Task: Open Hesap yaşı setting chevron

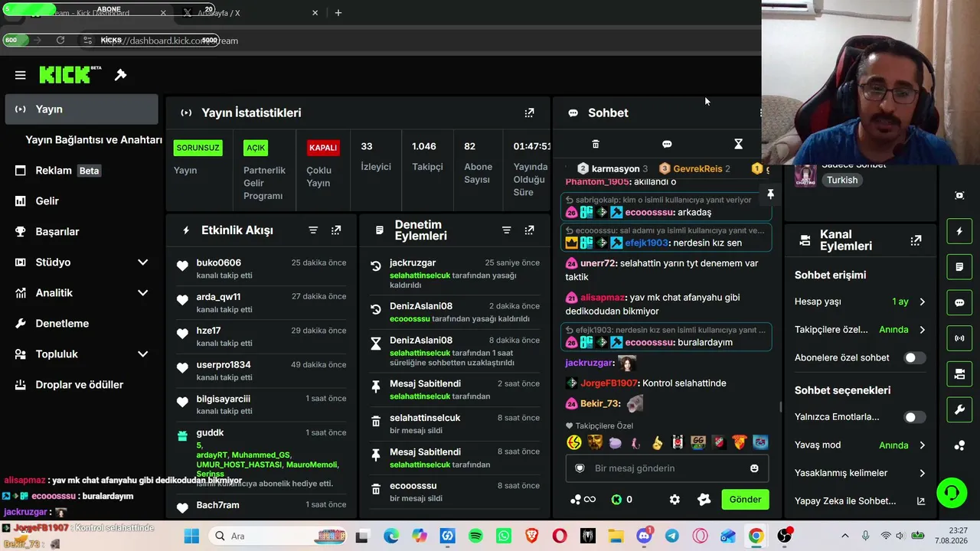Action: pyautogui.click(x=922, y=302)
